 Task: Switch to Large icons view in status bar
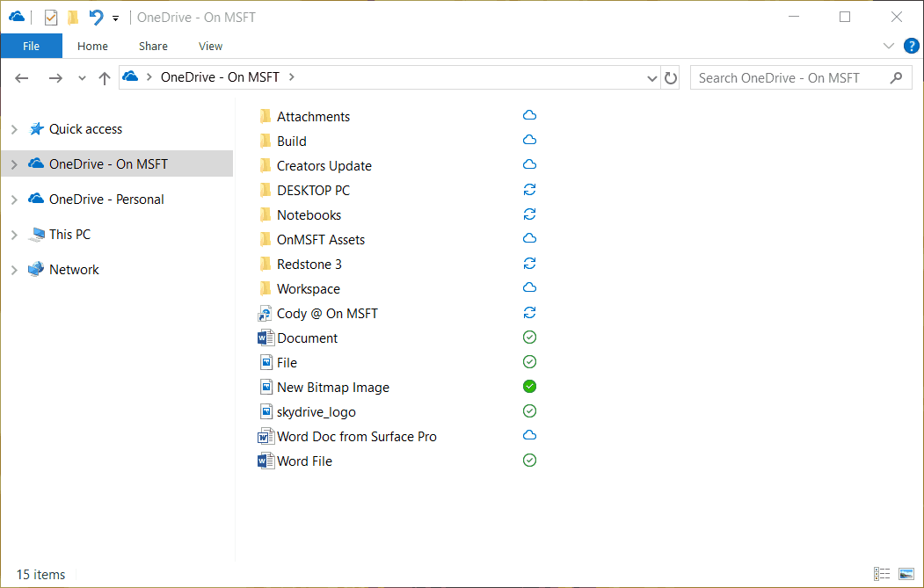point(906,574)
